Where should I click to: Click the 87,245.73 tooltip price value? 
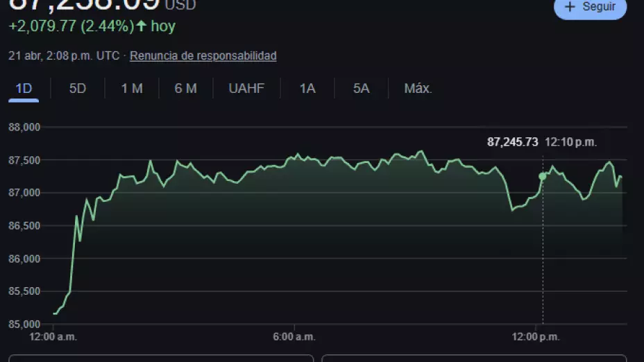(512, 141)
